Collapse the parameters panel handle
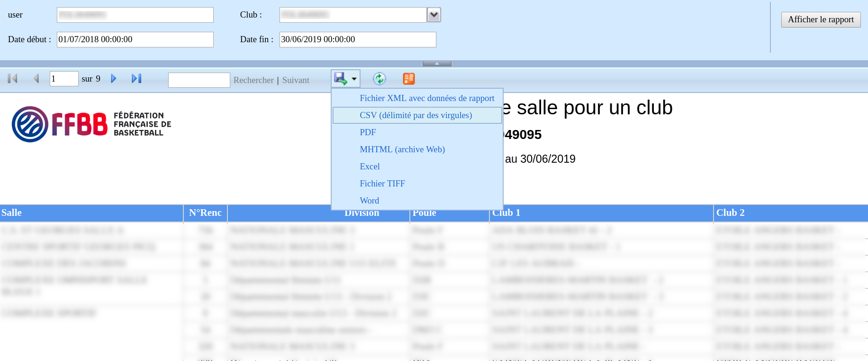The height and width of the screenshot is (361, 868). coord(437,64)
